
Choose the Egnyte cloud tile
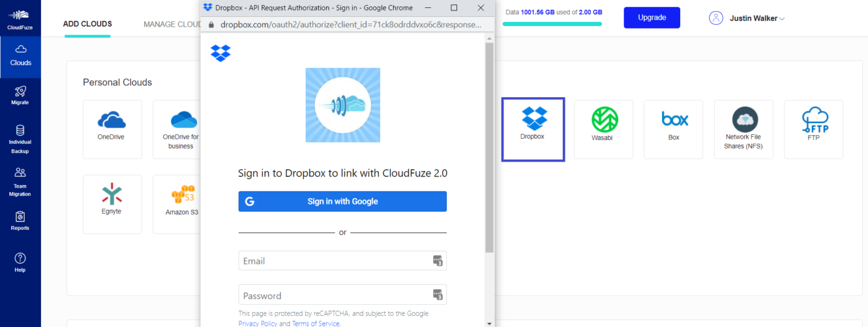click(x=112, y=204)
